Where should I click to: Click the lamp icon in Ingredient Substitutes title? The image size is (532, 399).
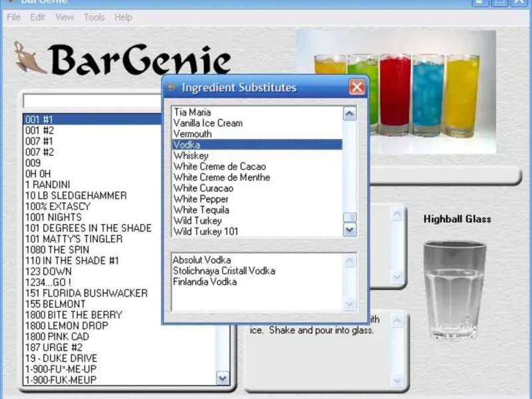(x=172, y=88)
